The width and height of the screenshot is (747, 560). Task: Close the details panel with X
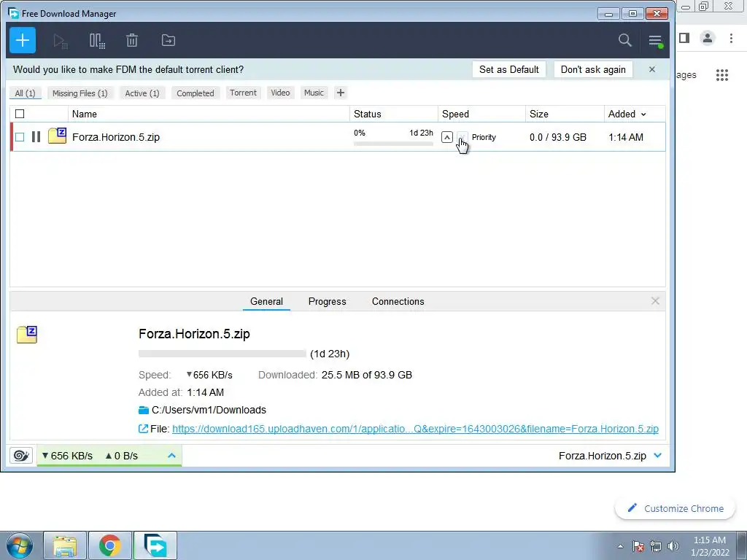pos(655,301)
